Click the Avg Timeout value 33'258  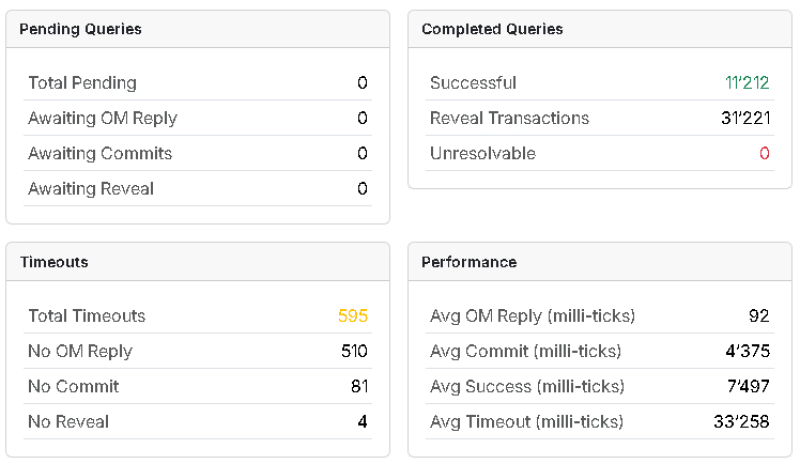742,421
